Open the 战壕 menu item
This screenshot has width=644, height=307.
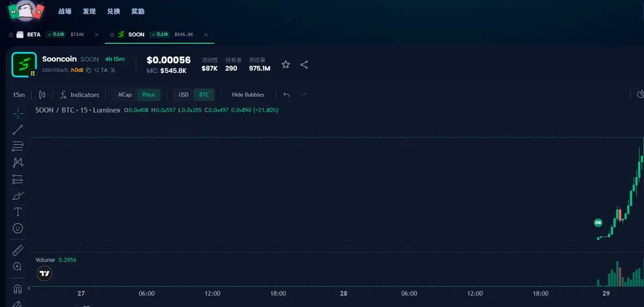(65, 11)
